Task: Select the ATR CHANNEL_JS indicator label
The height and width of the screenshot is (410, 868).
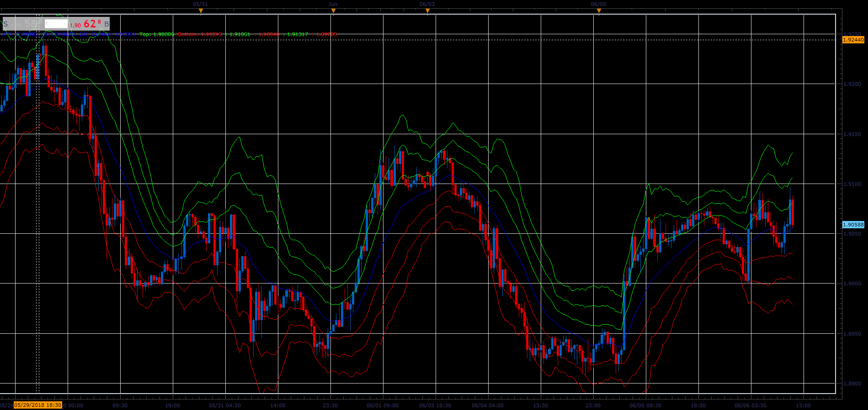Action: pos(45,34)
